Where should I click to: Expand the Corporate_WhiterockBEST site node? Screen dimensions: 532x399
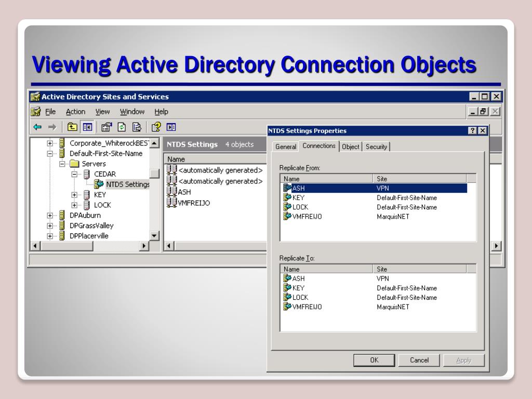50,143
